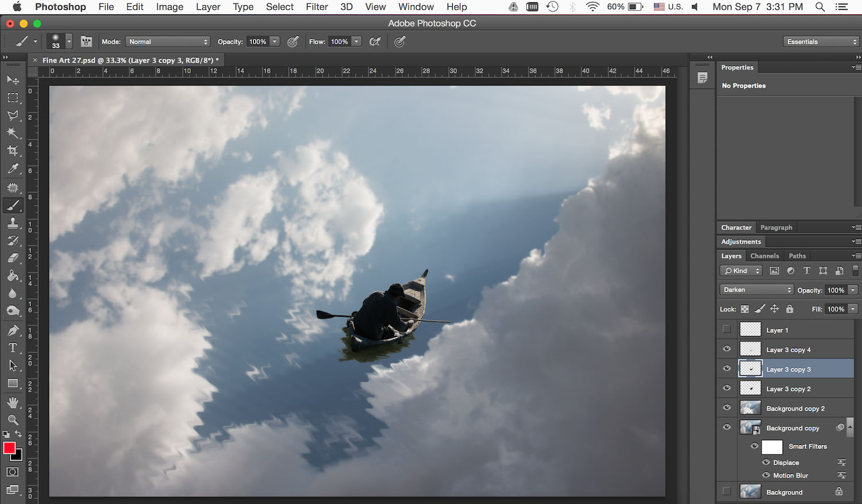Select the Brush tool in the toolbar
Viewport: 862px width, 504px height.
pos(13,205)
